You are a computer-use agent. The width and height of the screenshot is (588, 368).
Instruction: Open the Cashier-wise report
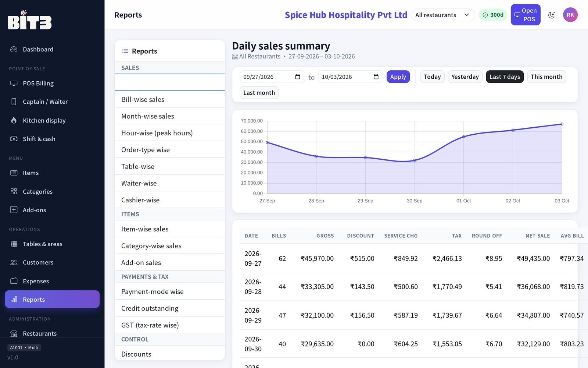170,200
